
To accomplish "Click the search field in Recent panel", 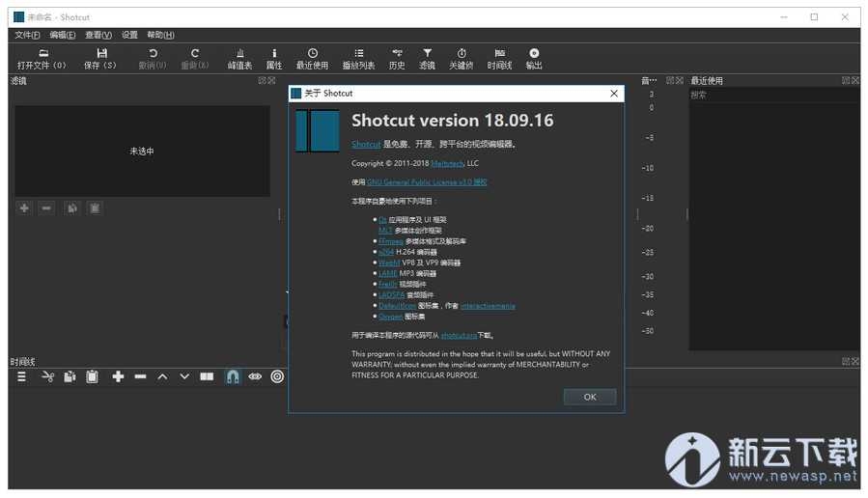I will [774, 96].
